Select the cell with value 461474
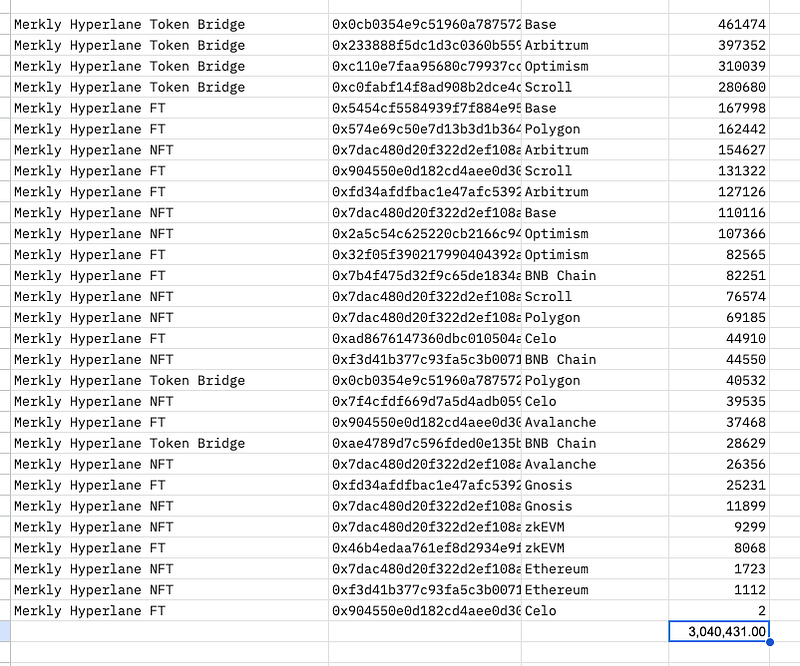The width and height of the screenshot is (800, 666). (x=719, y=24)
